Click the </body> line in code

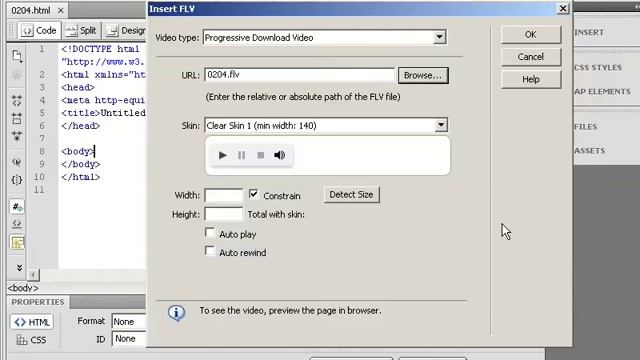[x=80, y=164]
